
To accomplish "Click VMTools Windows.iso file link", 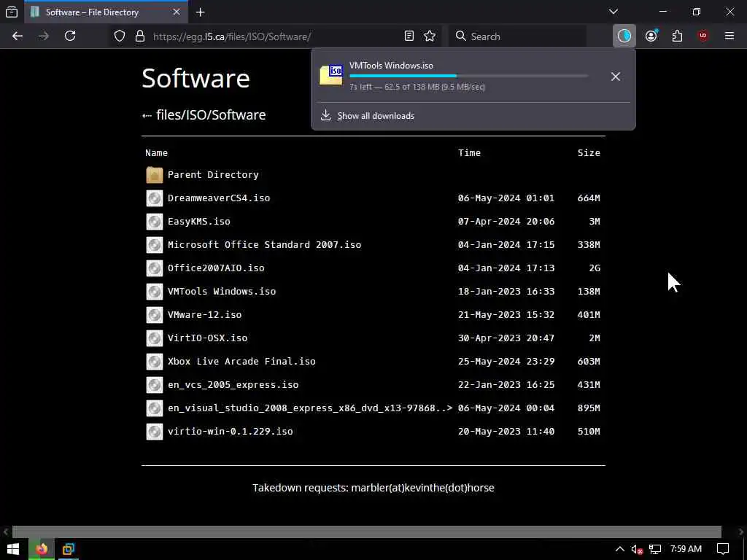I will pos(222,292).
